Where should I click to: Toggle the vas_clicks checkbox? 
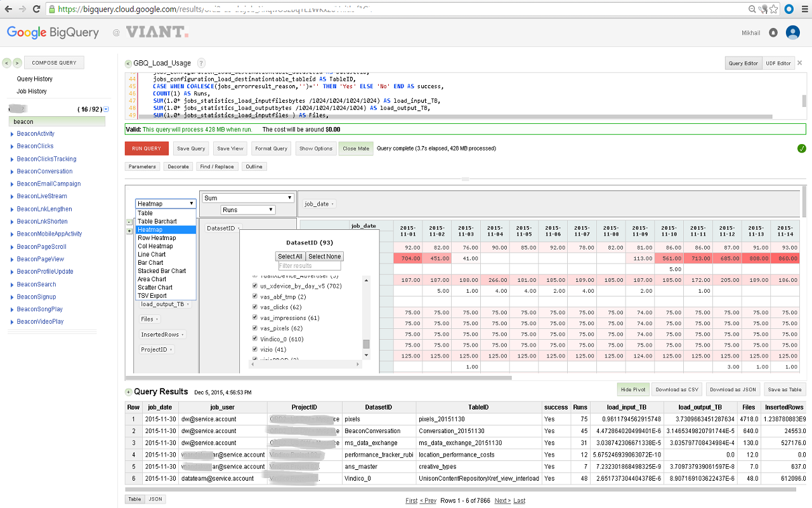255,307
